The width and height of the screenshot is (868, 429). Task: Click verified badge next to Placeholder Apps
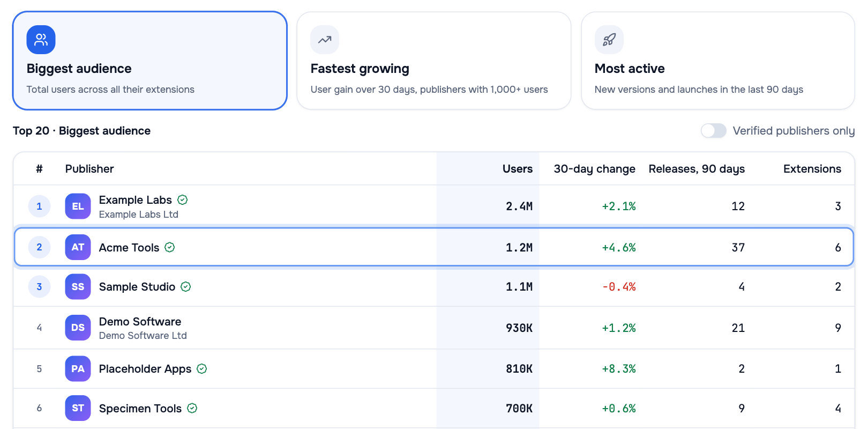pyautogui.click(x=202, y=368)
